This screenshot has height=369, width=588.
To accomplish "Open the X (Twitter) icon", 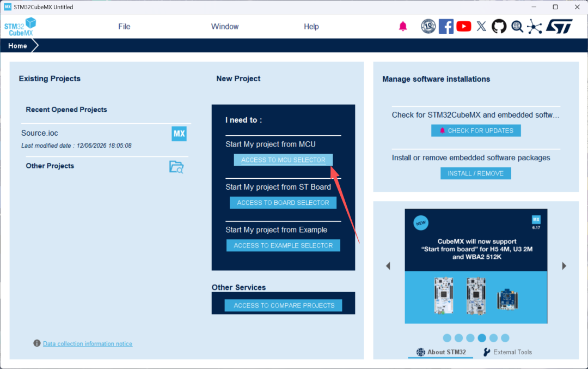I will pos(481,26).
